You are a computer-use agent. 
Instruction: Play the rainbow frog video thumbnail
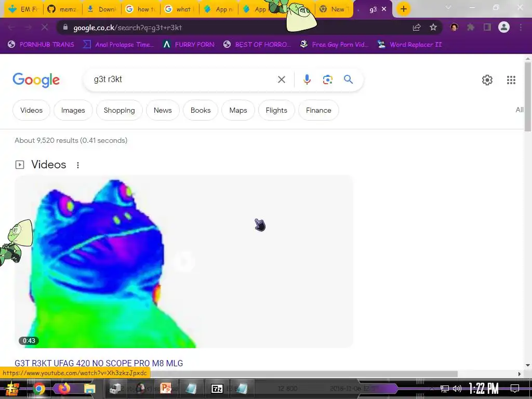(x=183, y=261)
